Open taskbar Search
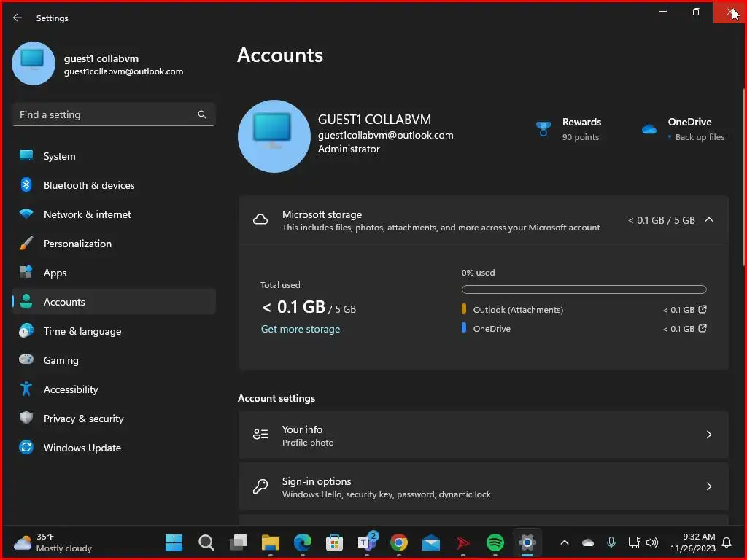This screenshot has height=560, width=747. point(206,542)
